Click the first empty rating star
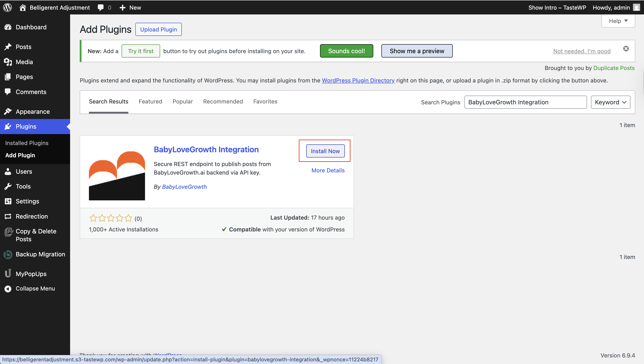This screenshot has width=644, height=364. 93,218
